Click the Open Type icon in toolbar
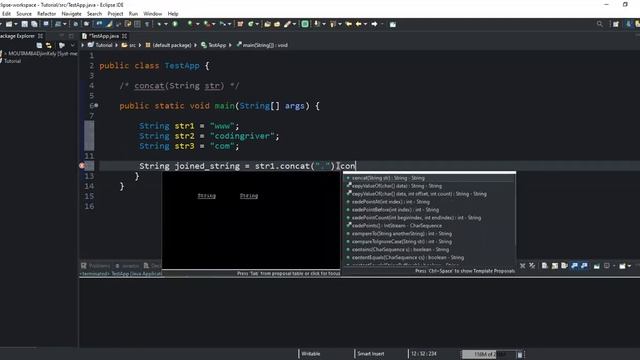640x360 pixels. pyautogui.click(x=267, y=24)
